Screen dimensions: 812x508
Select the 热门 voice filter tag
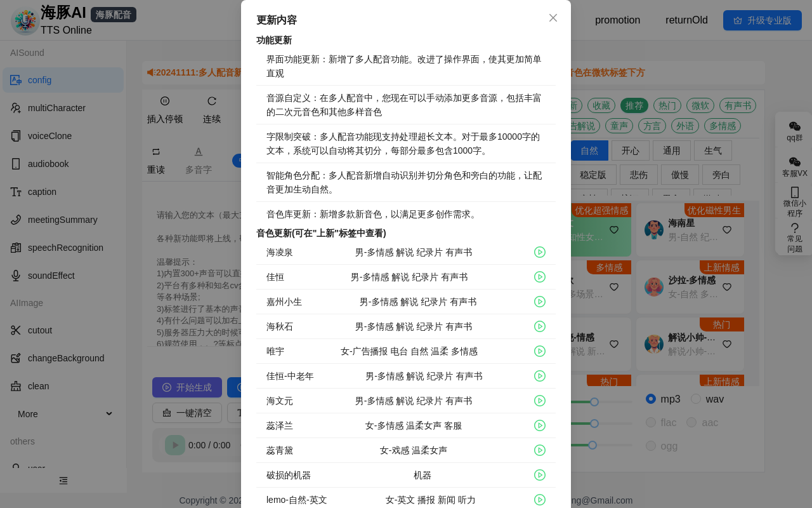pyautogui.click(x=667, y=105)
